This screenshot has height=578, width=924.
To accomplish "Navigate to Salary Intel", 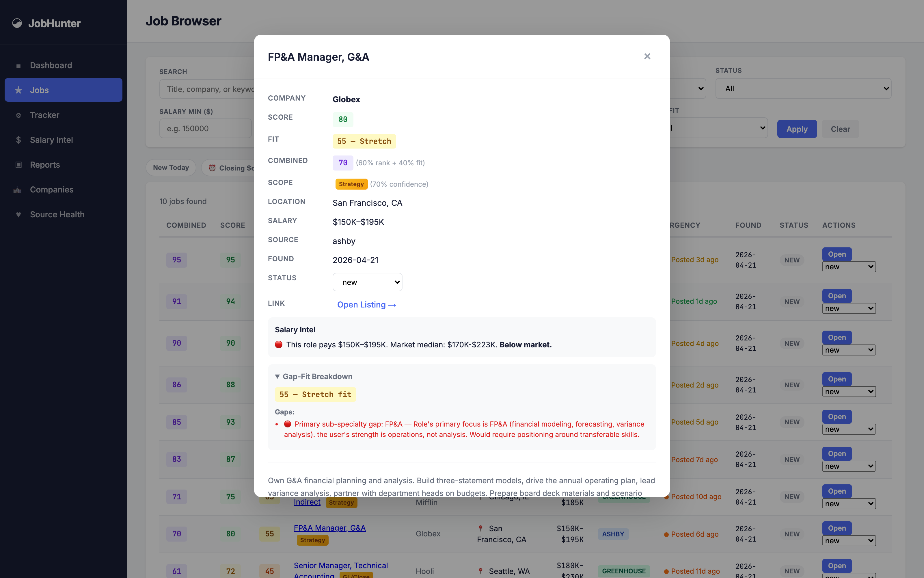I will click(x=64, y=140).
